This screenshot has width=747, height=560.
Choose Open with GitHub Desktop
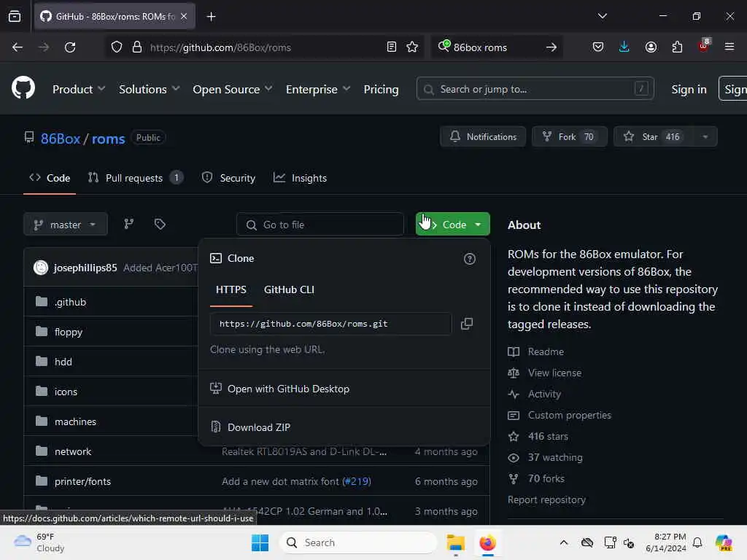point(344,389)
